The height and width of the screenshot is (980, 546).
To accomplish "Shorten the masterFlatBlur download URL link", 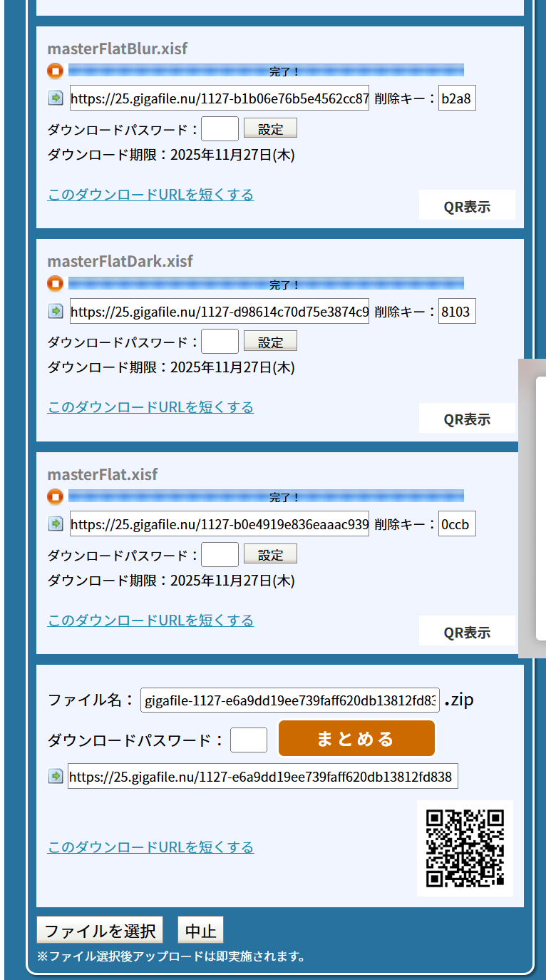I will point(150,195).
